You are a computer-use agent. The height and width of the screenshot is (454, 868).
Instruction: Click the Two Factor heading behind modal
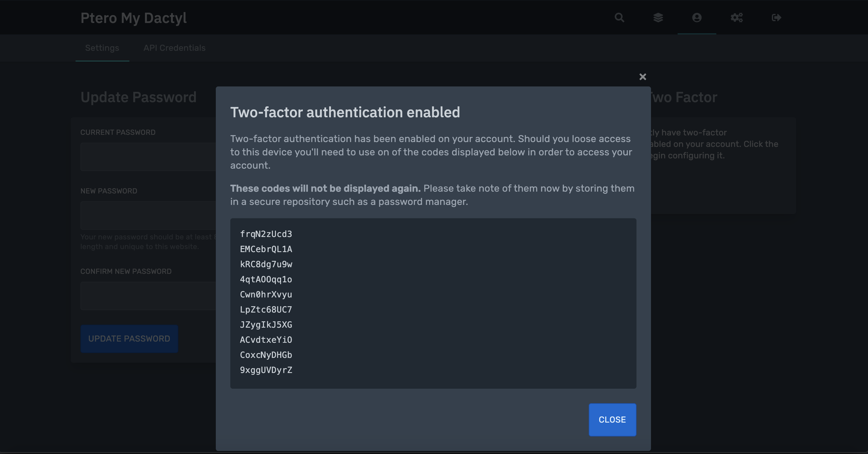coord(684,97)
